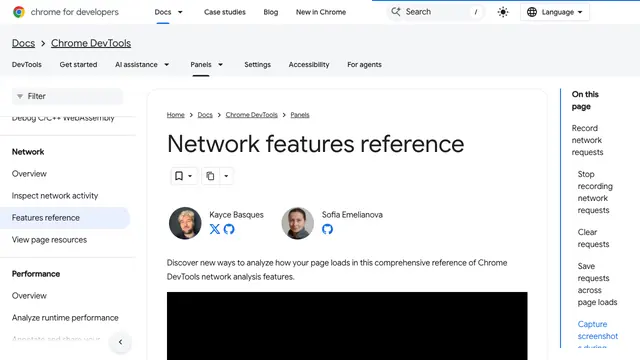Select the DevTools secondary tab

pyautogui.click(x=27, y=64)
